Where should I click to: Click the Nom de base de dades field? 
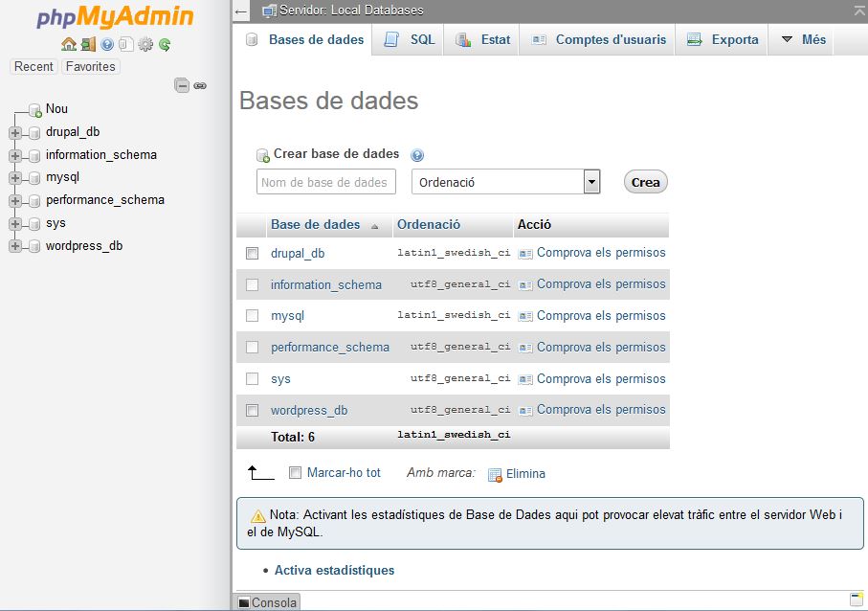(x=326, y=182)
